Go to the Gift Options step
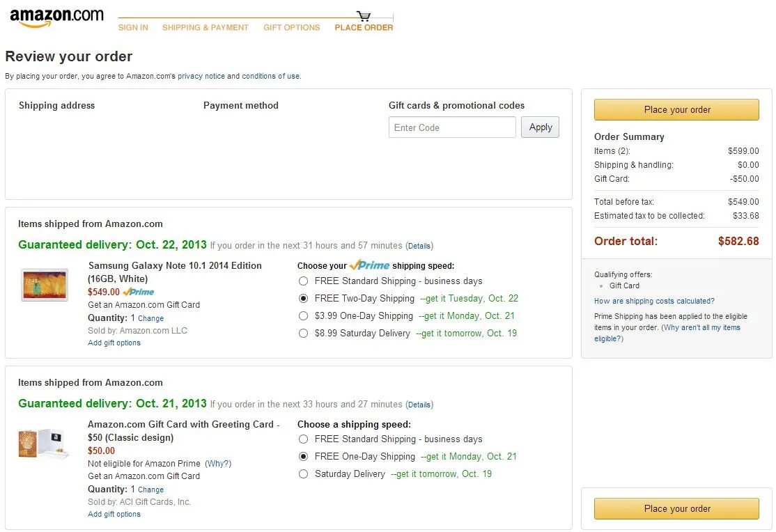Viewport: 776px width, 532px height. (x=291, y=28)
